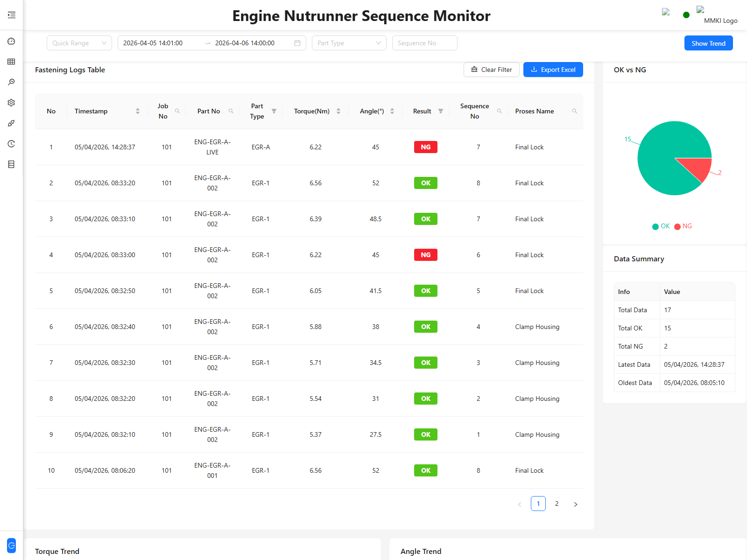Click the Total NG row label
747x560 pixels.
pyautogui.click(x=630, y=346)
